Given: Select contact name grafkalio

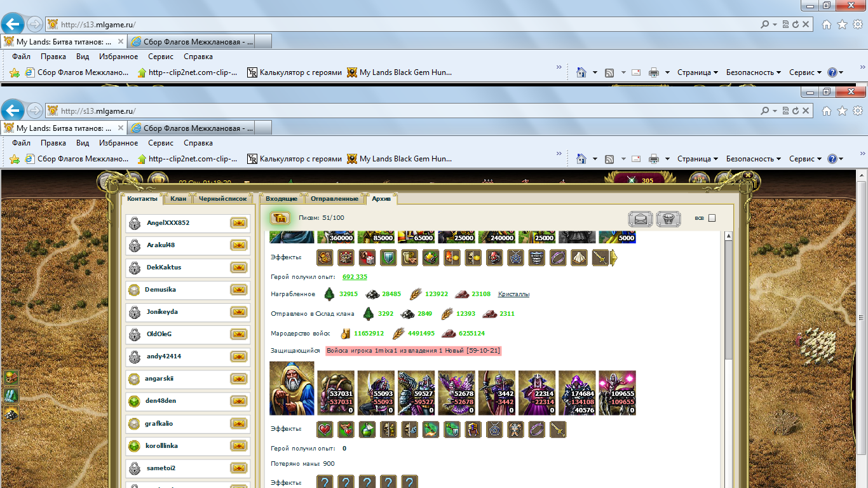Looking at the screenshot, I should (159, 424).
